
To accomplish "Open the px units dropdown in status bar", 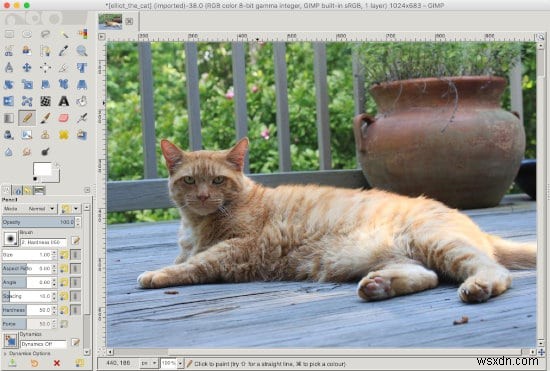I will (x=149, y=363).
